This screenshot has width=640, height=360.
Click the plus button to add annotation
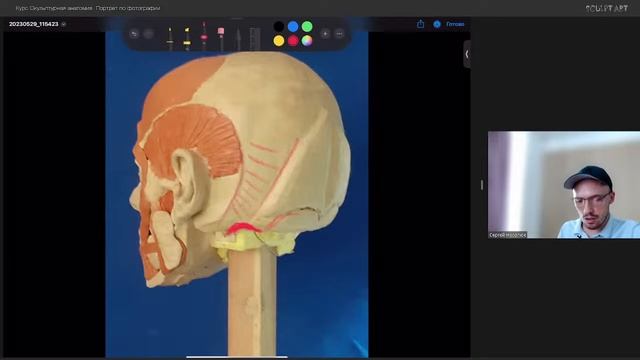325,34
